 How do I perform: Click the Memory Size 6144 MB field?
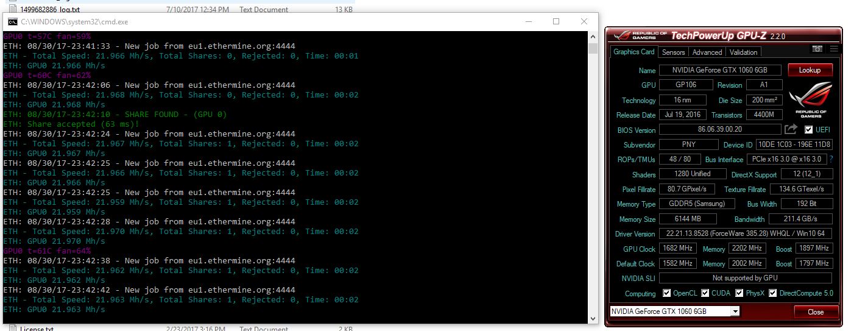coord(688,219)
